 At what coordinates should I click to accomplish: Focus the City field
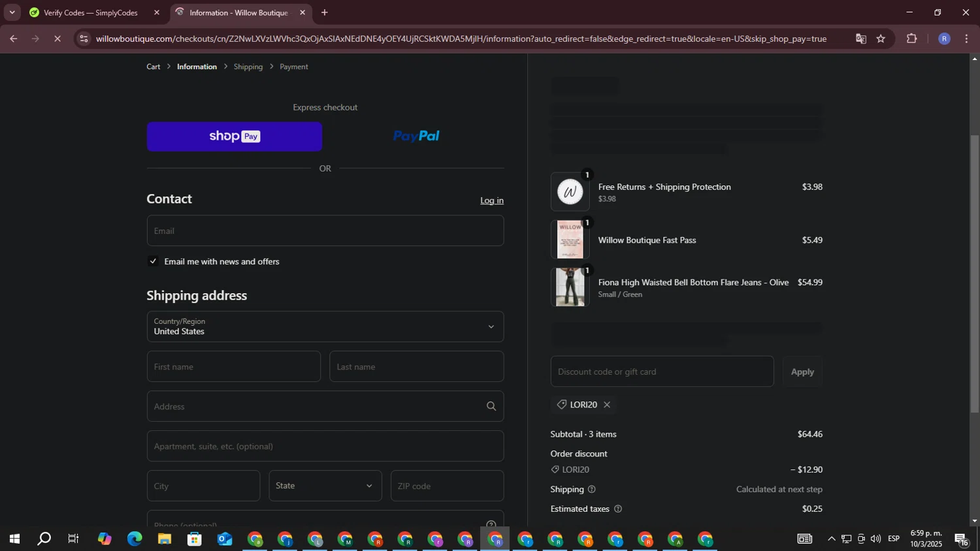pos(203,486)
